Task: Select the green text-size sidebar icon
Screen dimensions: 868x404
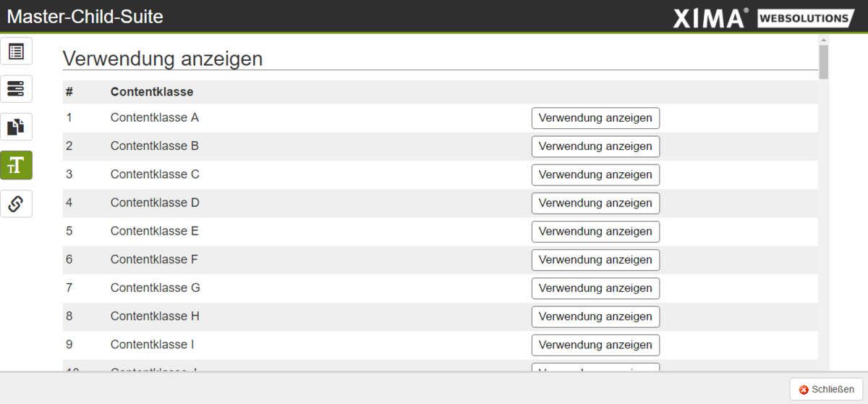Action: [16, 166]
